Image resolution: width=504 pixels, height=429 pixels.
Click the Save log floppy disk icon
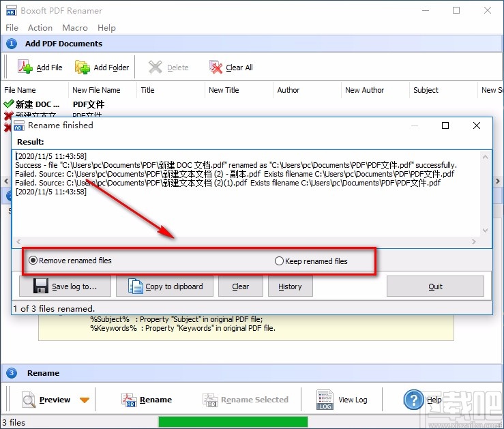point(41,286)
